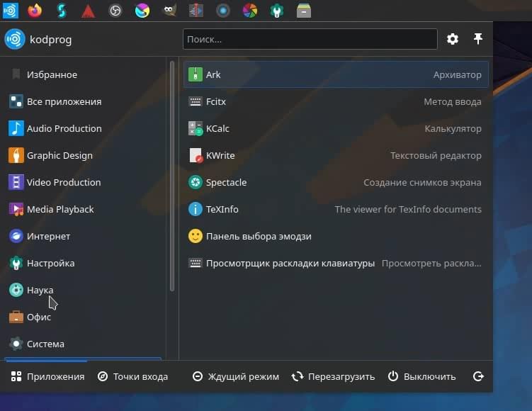Screen dimensions: 532x411
Task: Open the Ark archiver application
Action: 336,74
